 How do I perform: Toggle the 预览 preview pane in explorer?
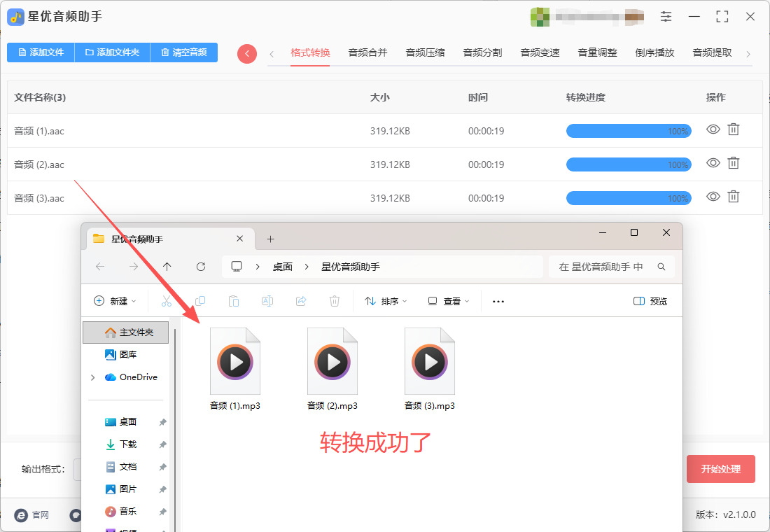coord(650,301)
